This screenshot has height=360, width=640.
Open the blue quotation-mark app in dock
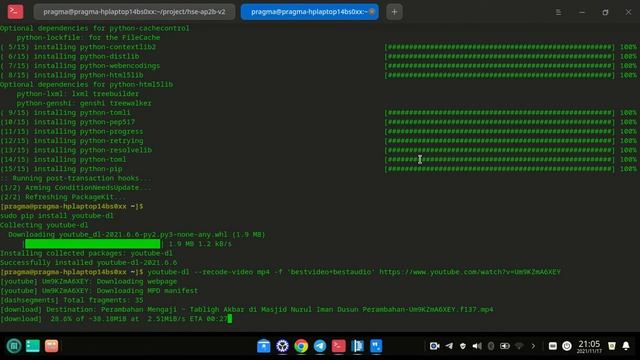coord(376,346)
